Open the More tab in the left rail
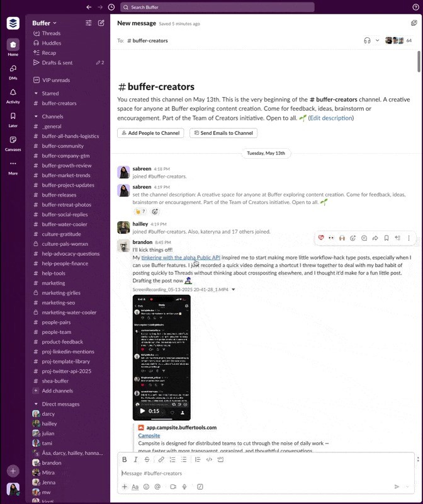The height and width of the screenshot is (504, 423). click(13, 167)
